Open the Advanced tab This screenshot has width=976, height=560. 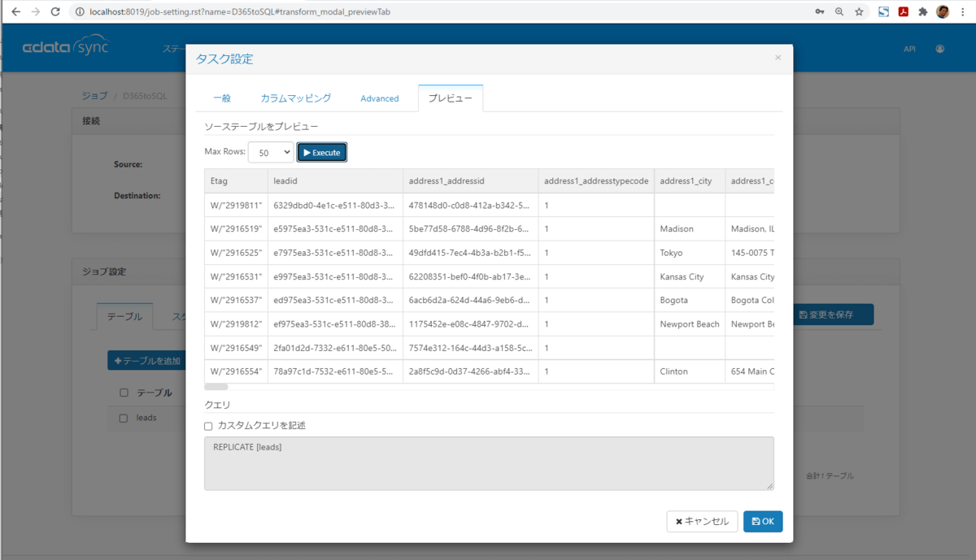[380, 98]
